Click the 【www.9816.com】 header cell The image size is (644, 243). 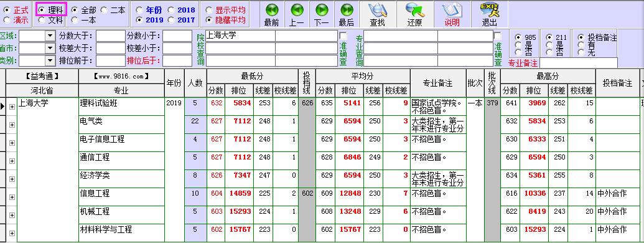pos(121,77)
